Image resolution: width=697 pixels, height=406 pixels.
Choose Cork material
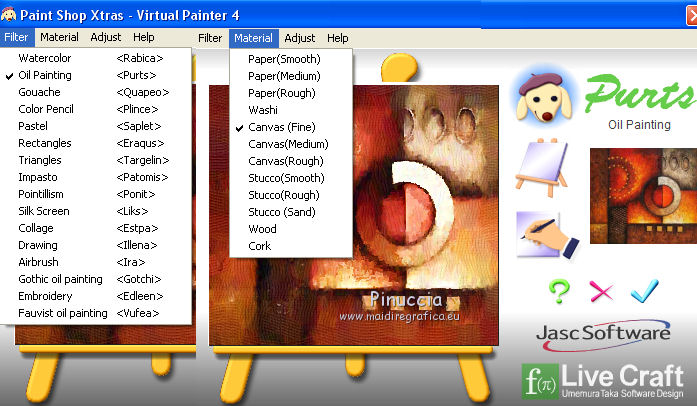point(291,246)
